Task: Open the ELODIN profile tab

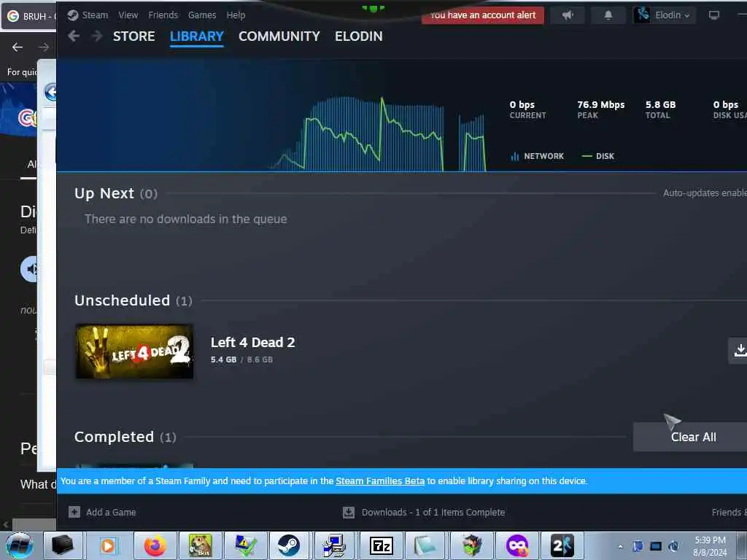Action: pos(359,36)
